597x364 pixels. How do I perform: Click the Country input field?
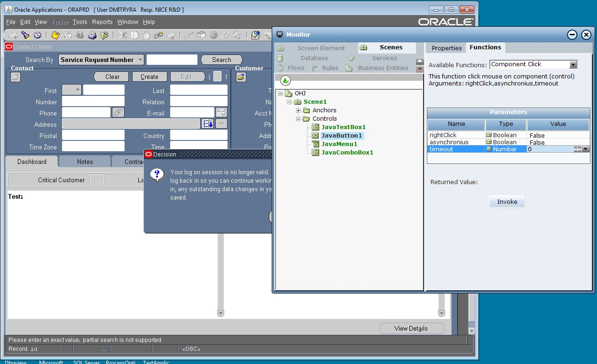tap(199, 135)
